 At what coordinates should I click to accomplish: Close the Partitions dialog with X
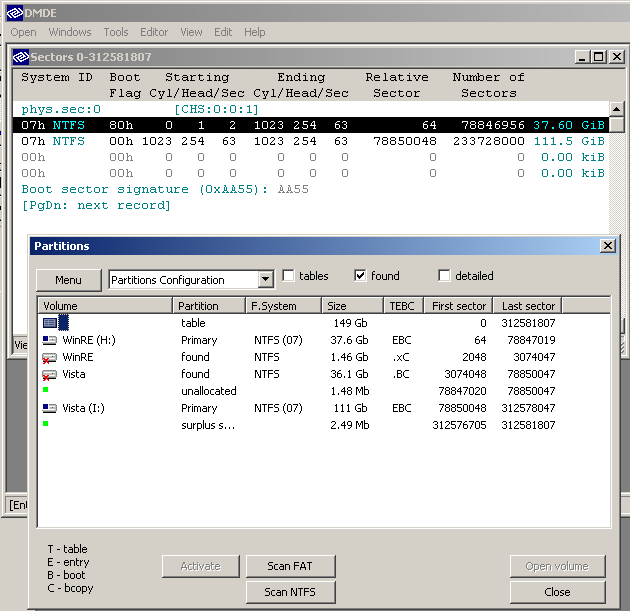(x=608, y=245)
